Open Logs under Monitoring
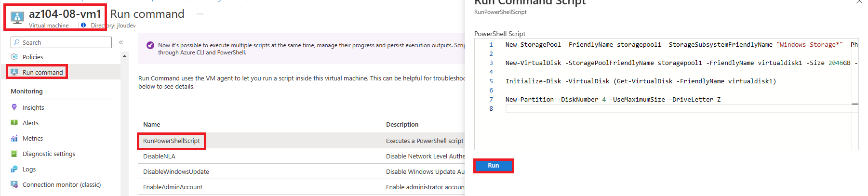The image size is (868, 196). [29, 169]
